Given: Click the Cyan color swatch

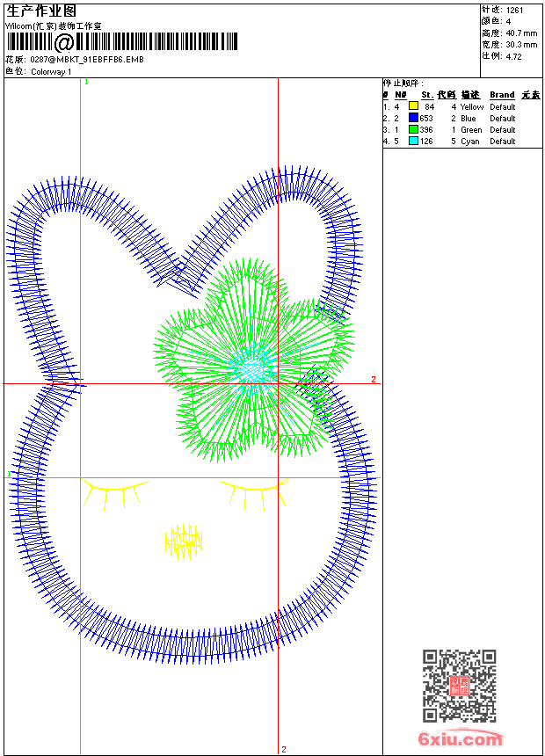Looking at the screenshot, I should pos(413,141).
